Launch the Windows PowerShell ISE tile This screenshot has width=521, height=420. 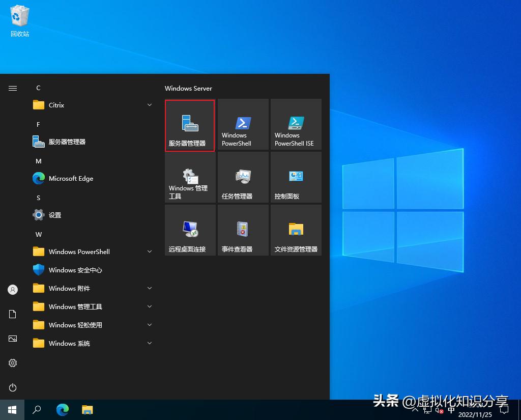point(296,125)
